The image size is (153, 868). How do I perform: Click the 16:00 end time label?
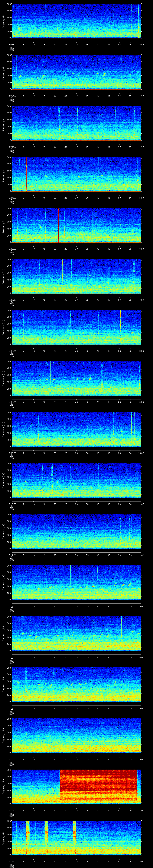(x=141, y=760)
